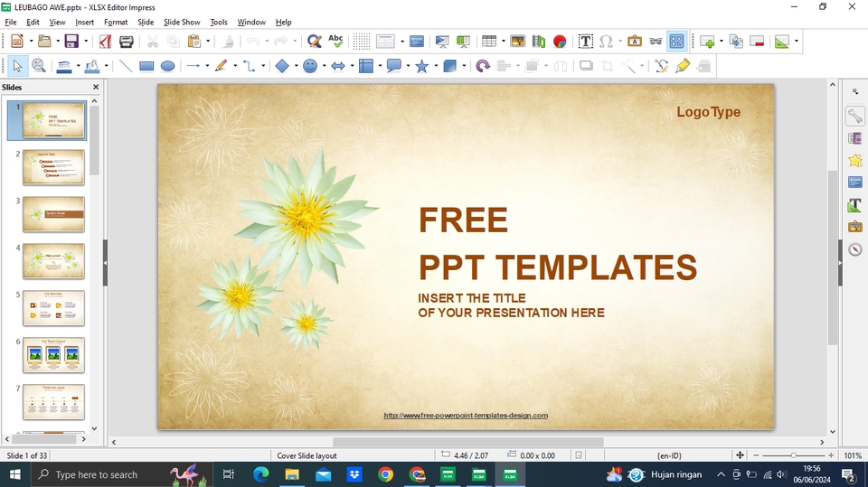868x487 pixels.
Task: Open Find and Replace tool
Action: 315,42
